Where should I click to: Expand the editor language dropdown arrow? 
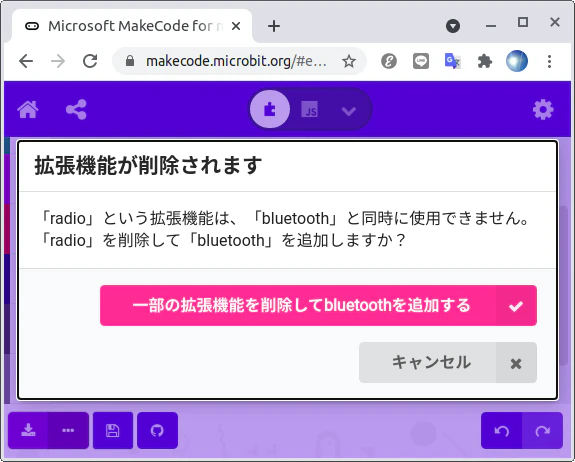tap(349, 110)
